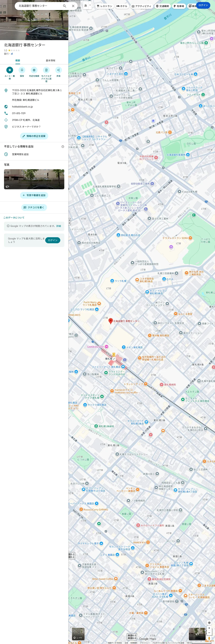Viewport: 215px width, 644px height.
Task: Select the ファミリーマート 東札幌店 marker
Action: coord(123,367)
